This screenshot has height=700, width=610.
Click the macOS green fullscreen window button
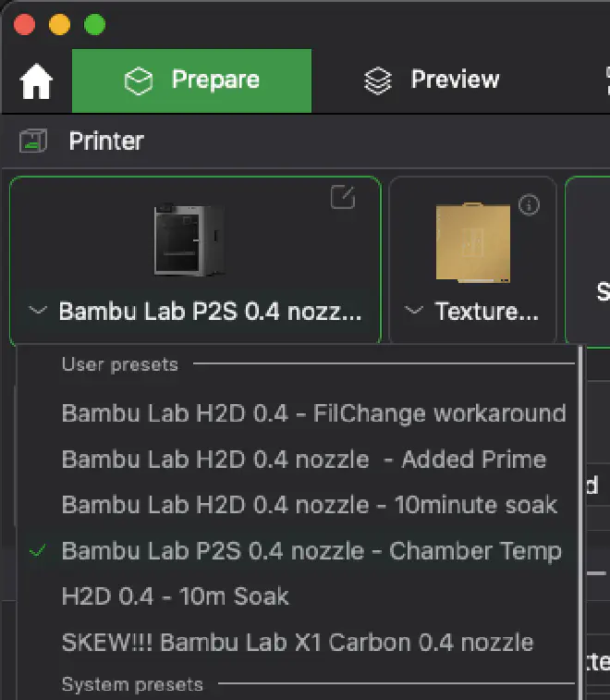tap(94, 24)
